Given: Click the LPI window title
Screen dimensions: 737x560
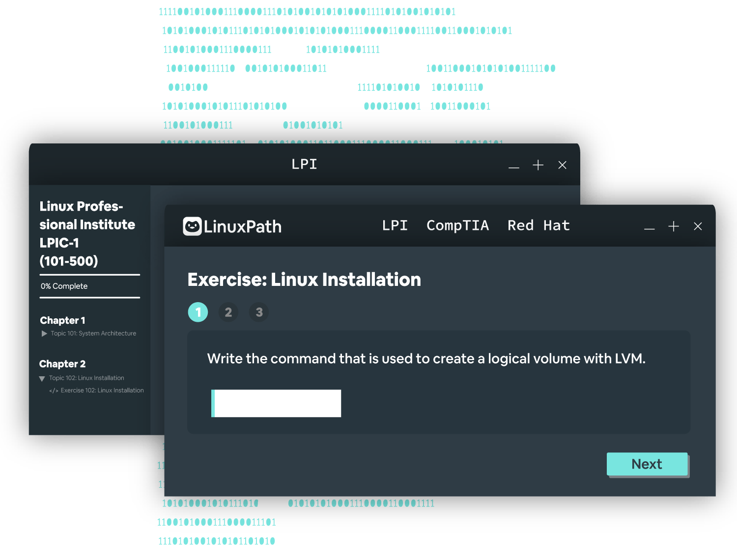Looking at the screenshot, I should pos(304,164).
